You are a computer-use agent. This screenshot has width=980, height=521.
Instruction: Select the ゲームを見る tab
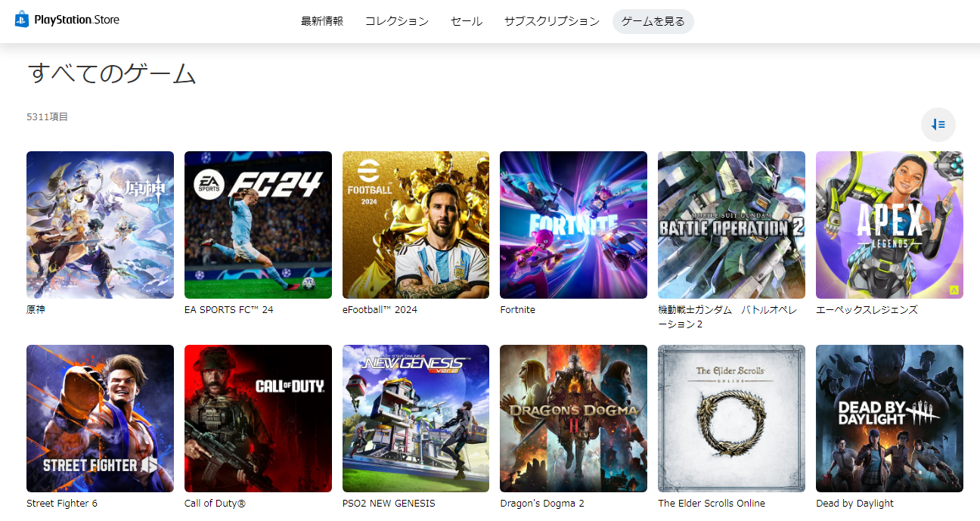click(653, 21)
